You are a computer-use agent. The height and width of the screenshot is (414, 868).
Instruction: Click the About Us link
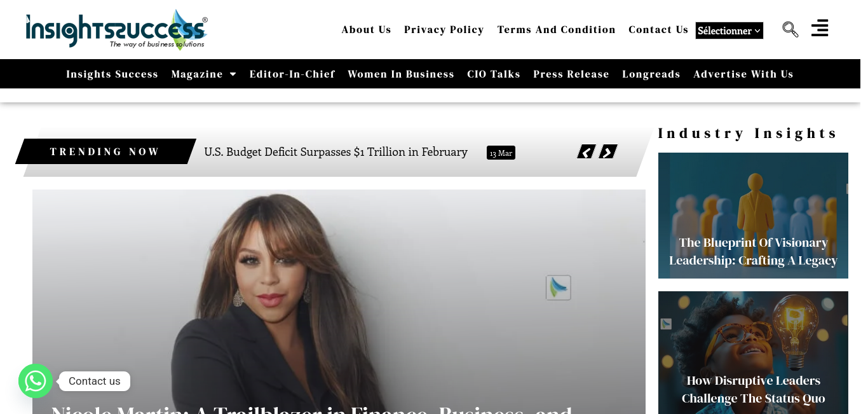pos(367,30)
